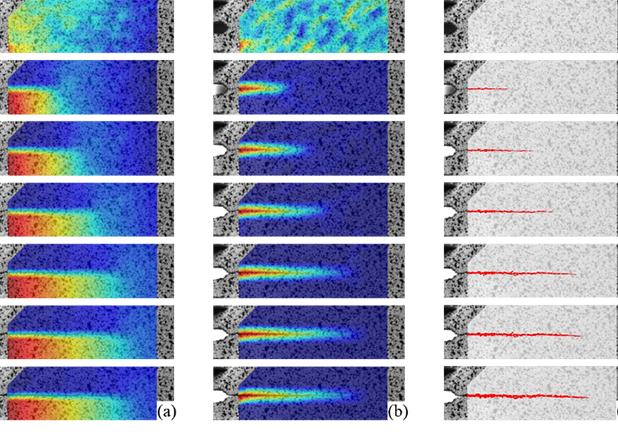Click the white notch in second row, center column
The image size is (618, 432).
tap(211, 89)
